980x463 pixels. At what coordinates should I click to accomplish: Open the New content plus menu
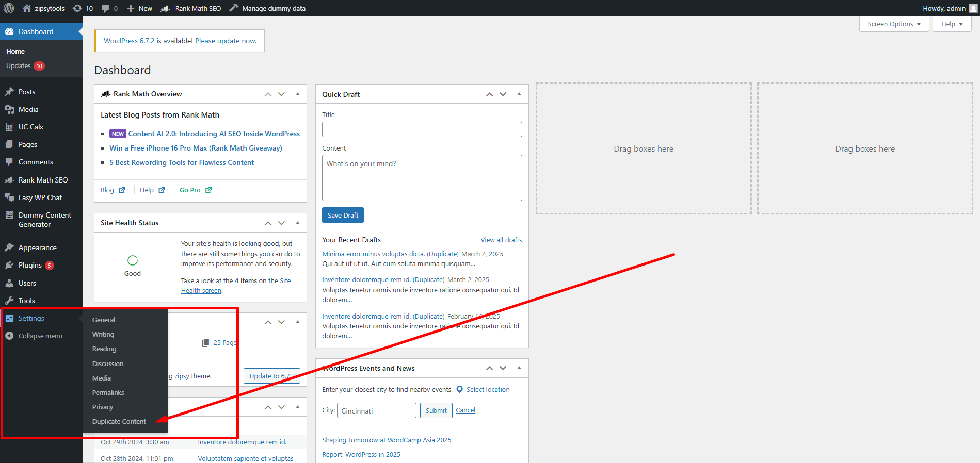139,8
